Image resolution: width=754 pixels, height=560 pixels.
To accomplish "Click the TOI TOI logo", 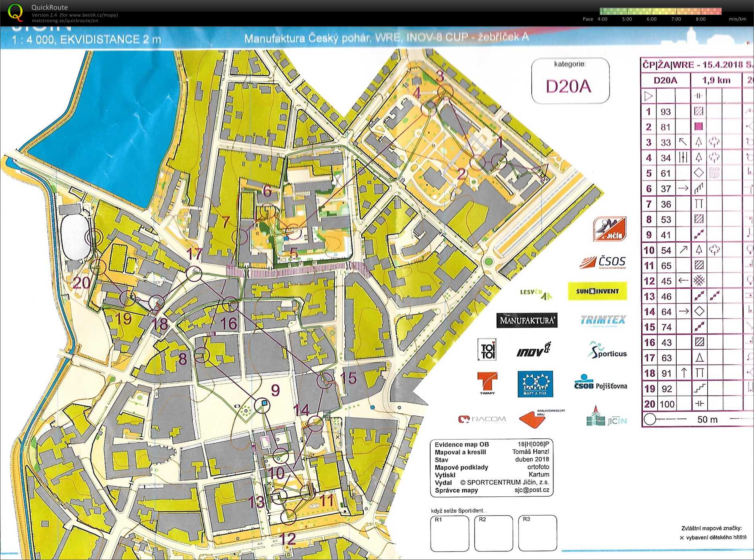I will pos(487,349).
